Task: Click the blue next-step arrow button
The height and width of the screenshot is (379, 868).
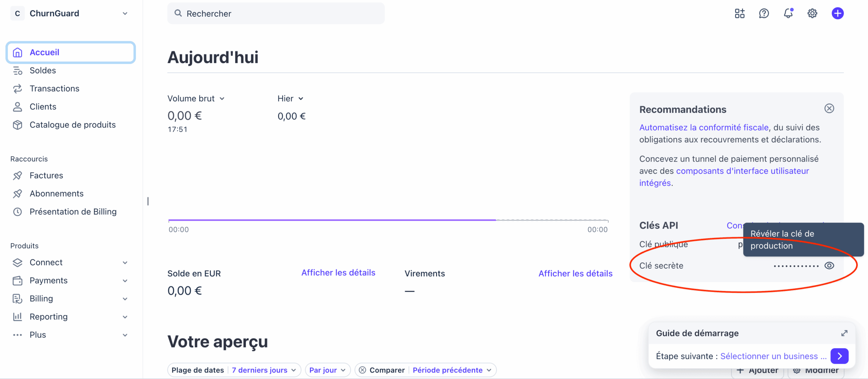Action: [840, 356]
